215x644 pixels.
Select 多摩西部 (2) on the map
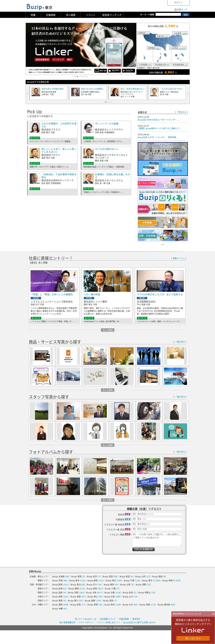143,33
